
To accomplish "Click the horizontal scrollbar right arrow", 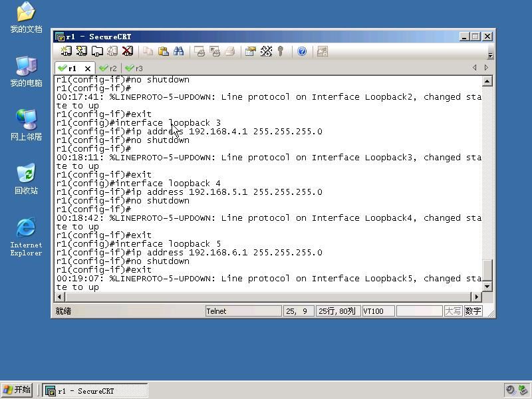I will [476, 297].
